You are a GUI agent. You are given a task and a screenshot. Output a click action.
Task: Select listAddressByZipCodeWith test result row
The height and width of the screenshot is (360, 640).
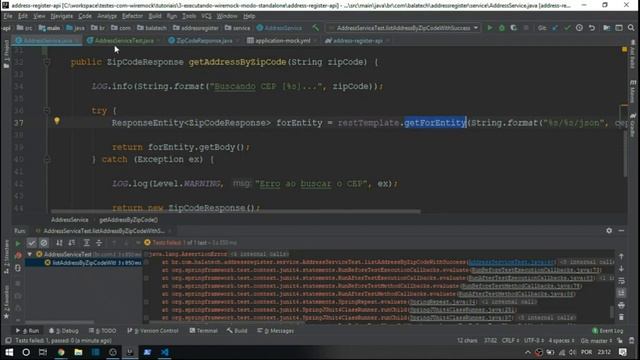pyautogui.click(x=83, y=263)
